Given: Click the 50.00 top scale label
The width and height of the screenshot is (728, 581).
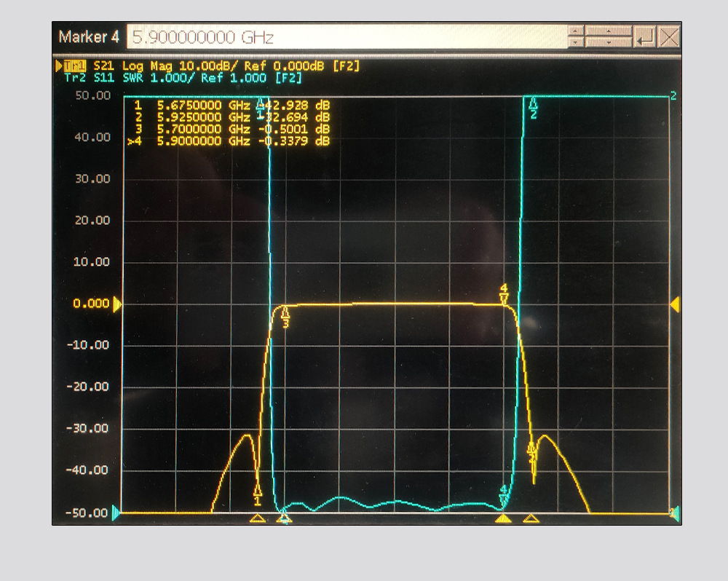Looking at the screenshot, I should click(x=93, y=95).
